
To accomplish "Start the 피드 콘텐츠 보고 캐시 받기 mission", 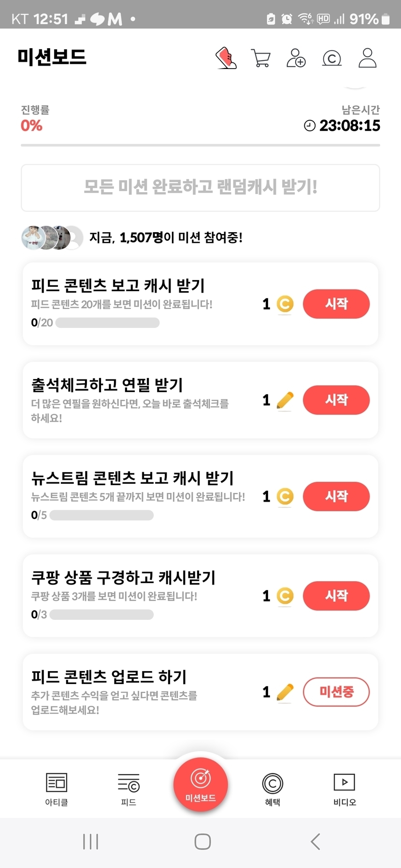I will 336,304.
